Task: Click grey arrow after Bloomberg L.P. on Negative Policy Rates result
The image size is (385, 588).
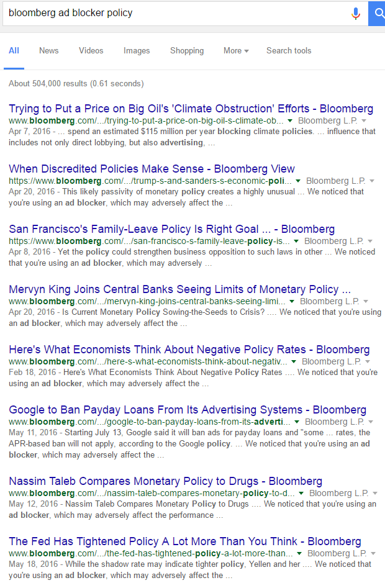Action: coord(368,362)
